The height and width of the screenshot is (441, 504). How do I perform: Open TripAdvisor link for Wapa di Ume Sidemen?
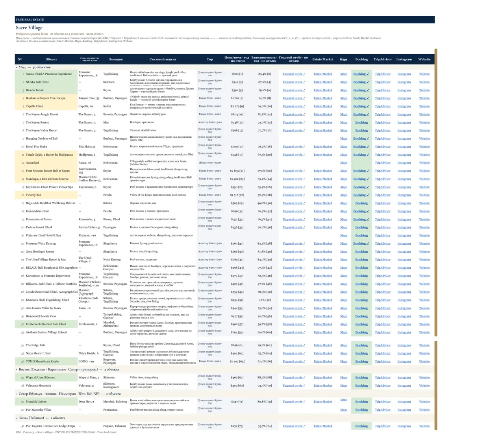[382, 378]
